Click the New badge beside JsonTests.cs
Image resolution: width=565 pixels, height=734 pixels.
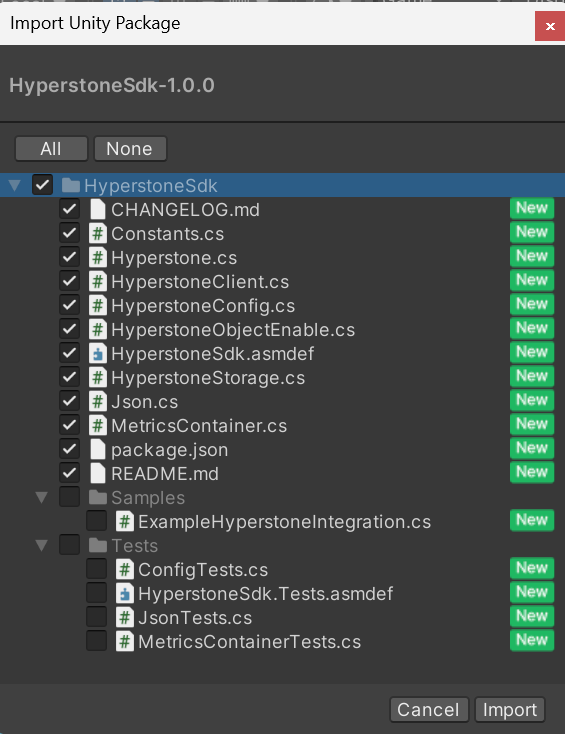tap(532, 616)
